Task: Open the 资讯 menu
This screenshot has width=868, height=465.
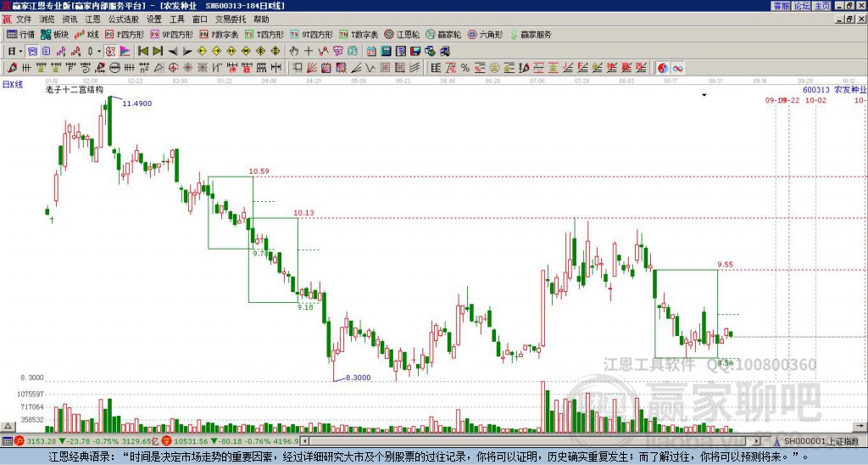Action: [70, 20]
